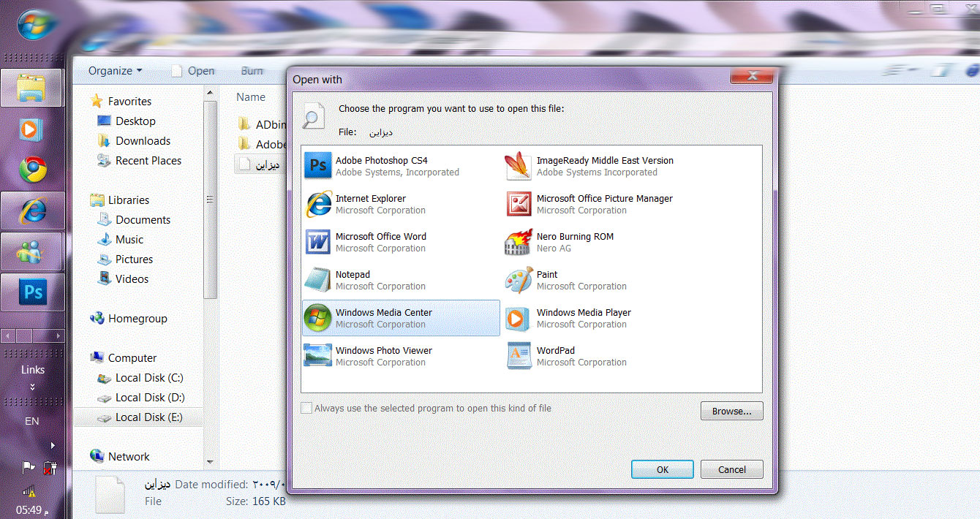Viewport: 980px width, 519px height.
Task: Select the Windows Media Player icon
Action: tap(519, 318)
